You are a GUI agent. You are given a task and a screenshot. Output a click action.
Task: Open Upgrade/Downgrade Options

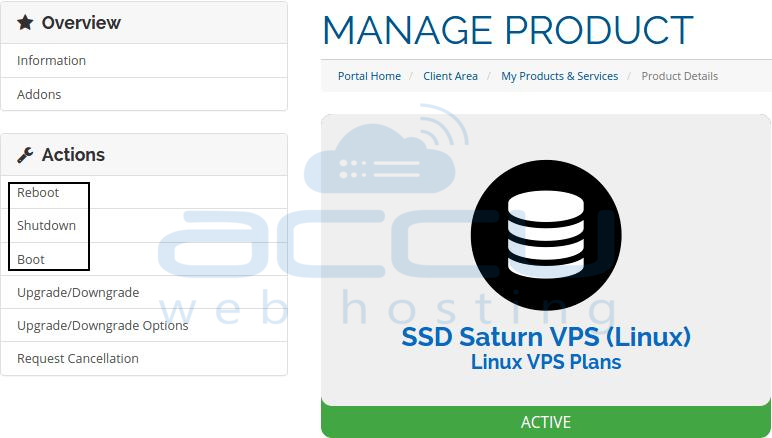tap(144, 325)
